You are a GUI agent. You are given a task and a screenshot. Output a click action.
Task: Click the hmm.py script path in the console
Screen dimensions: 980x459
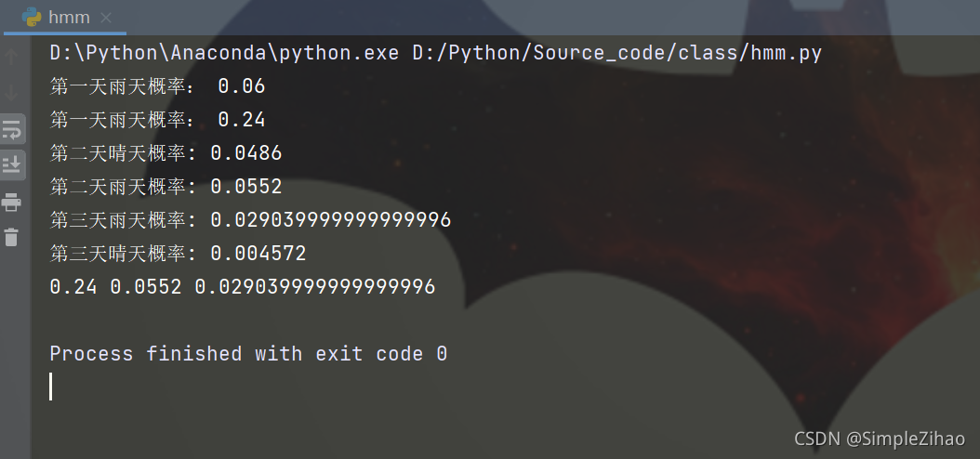click(616, 53)
